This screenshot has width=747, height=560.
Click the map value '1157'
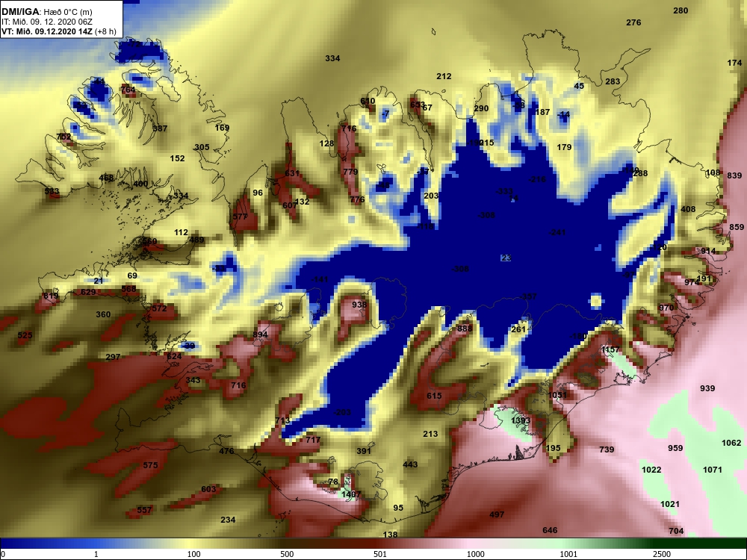pyautogui.click(x=610, y=350)
